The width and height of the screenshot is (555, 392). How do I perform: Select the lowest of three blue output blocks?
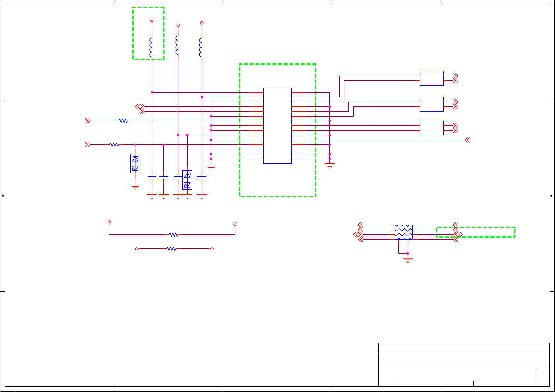(x=431, y=128)
